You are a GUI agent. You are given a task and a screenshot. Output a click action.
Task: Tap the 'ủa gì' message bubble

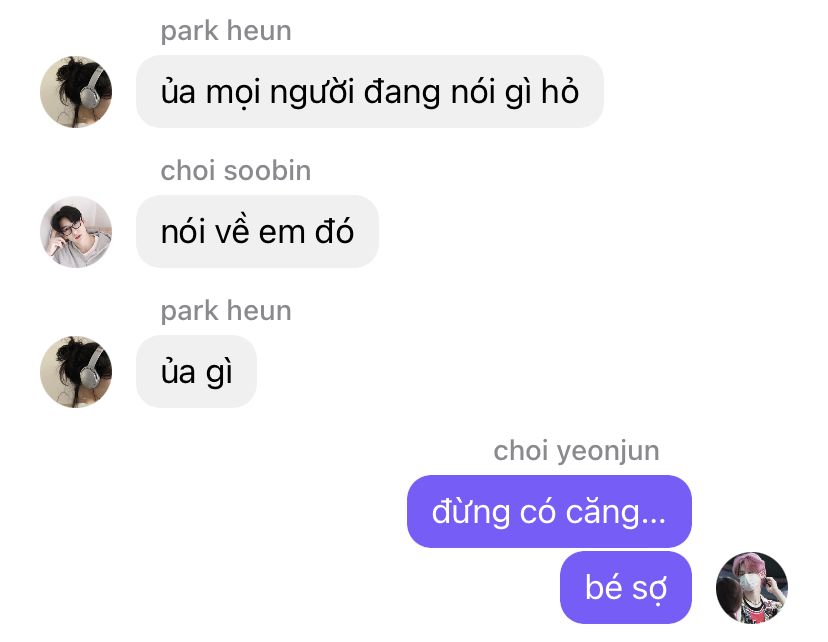coord(196,371)
